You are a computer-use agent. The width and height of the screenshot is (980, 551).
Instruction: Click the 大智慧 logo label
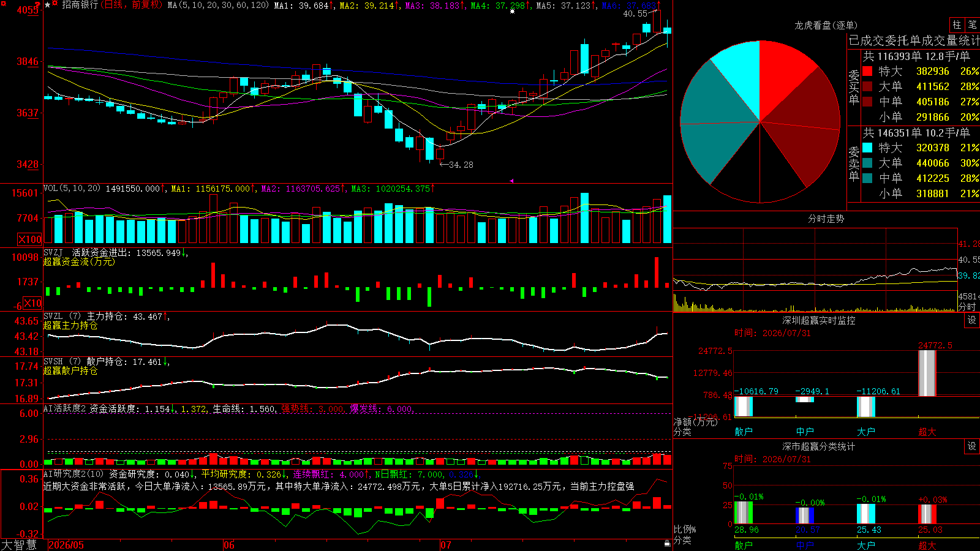[x=19, y=545]
